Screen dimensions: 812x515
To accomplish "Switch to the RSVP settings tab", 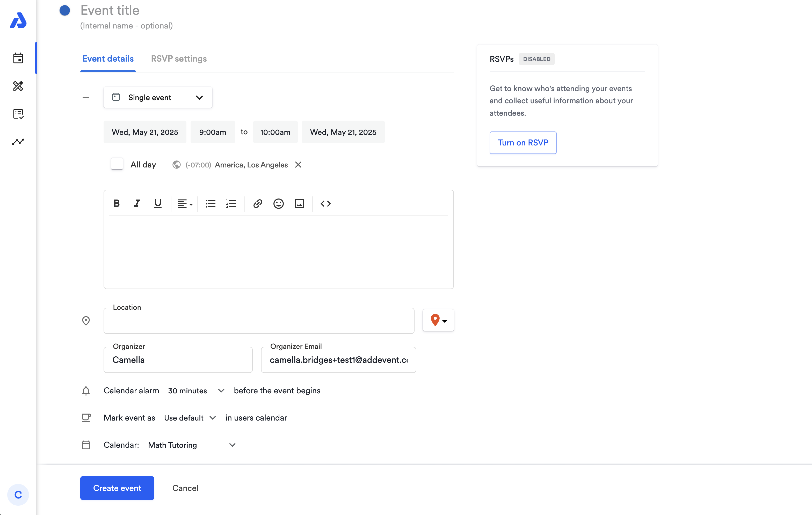I will pyautogui.click(x=179, y=59).
